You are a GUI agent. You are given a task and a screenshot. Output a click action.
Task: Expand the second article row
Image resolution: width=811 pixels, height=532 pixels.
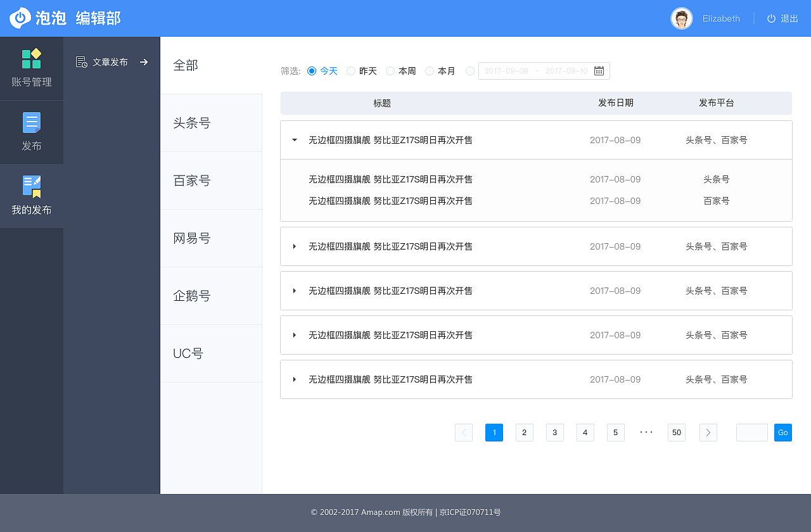click(293, 246)
